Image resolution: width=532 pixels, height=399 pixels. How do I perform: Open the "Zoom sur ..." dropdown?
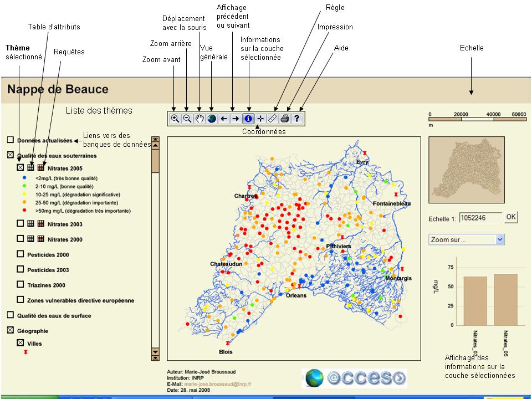(x=467, y=239)
